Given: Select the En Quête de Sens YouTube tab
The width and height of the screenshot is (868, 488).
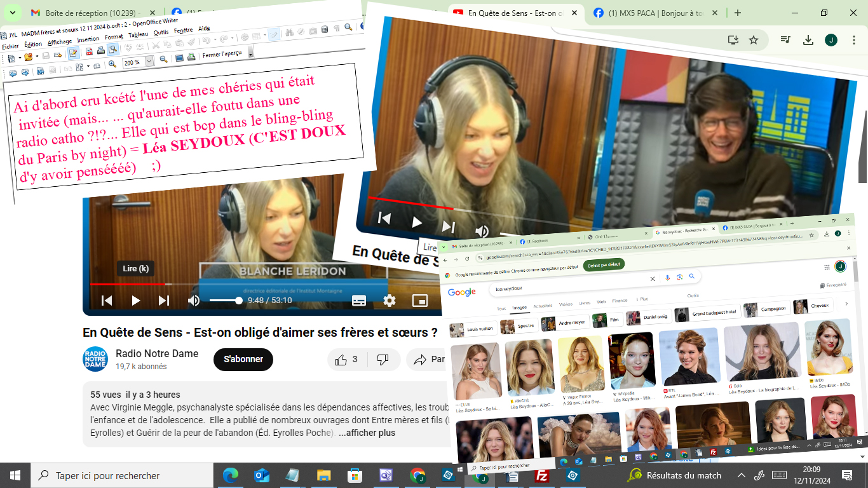Looking at the screenshot, I should [516, 13].
